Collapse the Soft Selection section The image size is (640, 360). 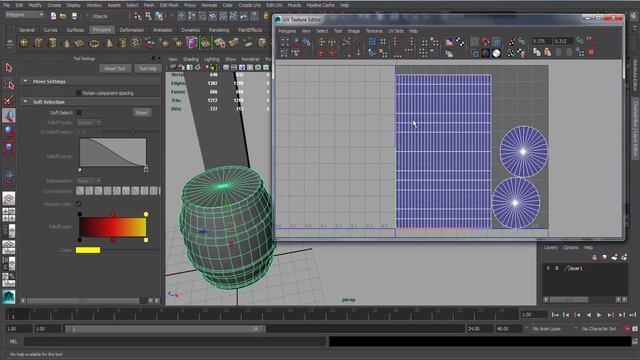26,102
